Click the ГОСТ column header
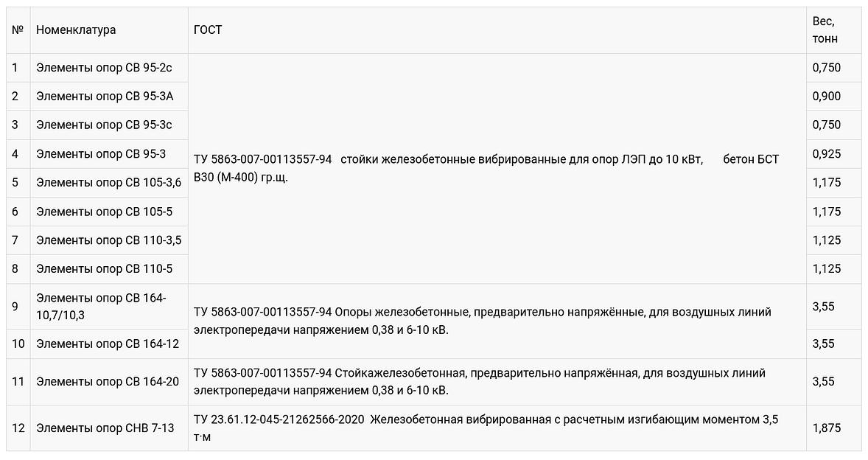 pos(208,30)
